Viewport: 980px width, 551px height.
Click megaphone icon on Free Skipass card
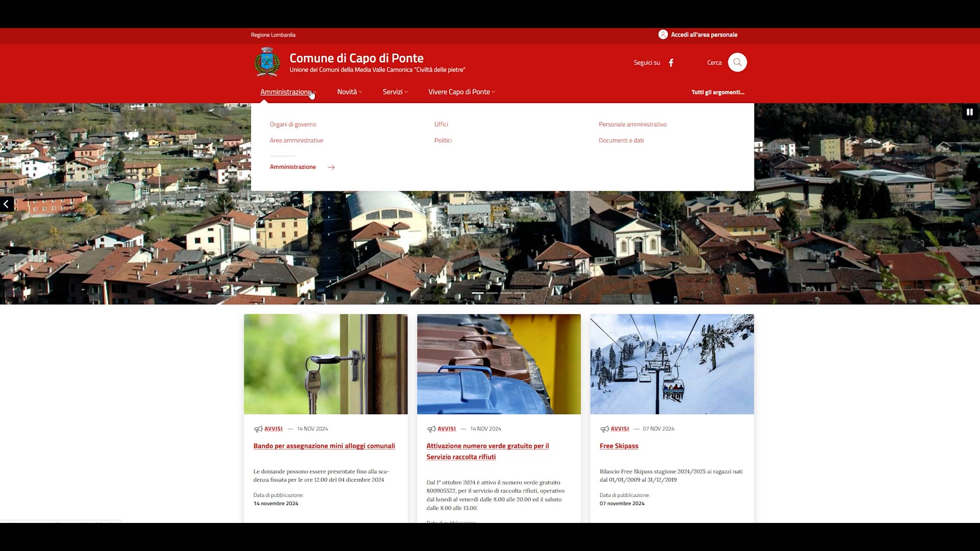point(604,429)
